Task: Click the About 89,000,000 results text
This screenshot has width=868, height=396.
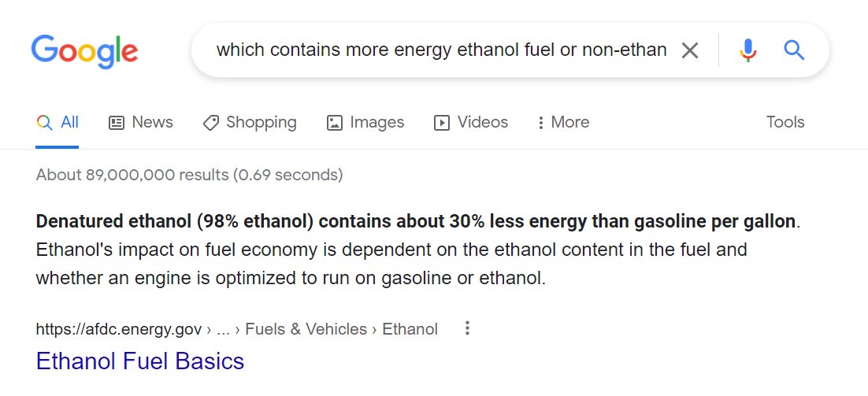Action: [189, 176]
